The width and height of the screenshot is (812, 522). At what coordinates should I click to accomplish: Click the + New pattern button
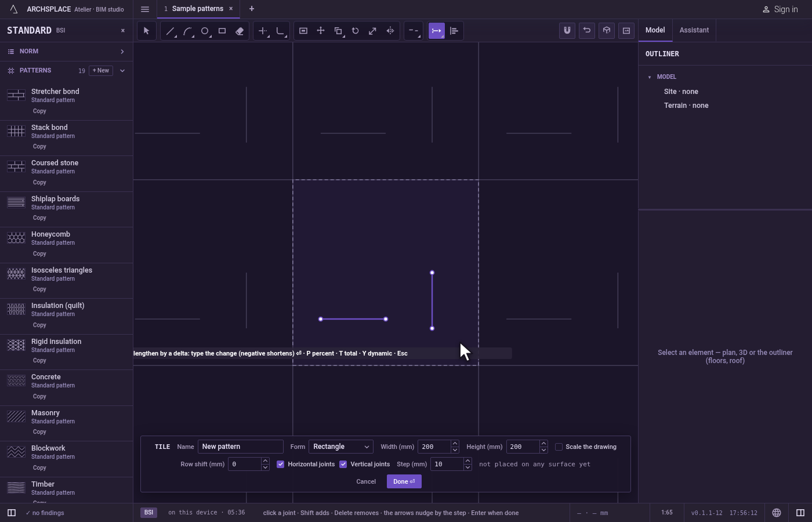(101, 71)
